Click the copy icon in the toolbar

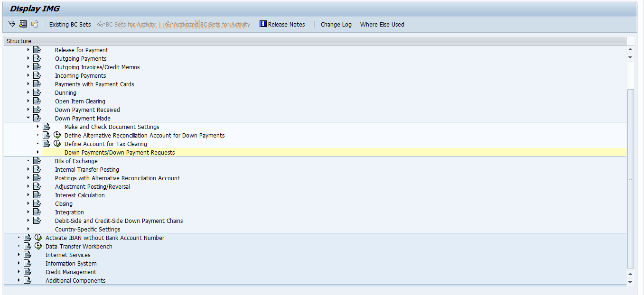point(34,24)
